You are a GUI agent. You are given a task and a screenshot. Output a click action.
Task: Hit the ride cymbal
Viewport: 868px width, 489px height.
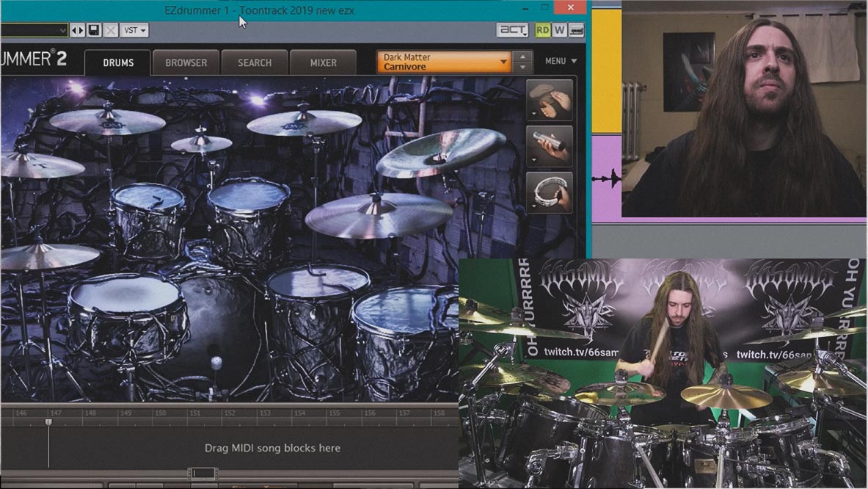tap(379, 215)
